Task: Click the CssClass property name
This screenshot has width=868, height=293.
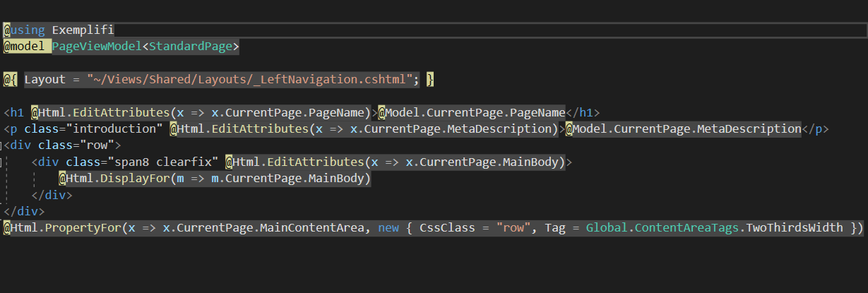Action: click(x=444, y=227)
